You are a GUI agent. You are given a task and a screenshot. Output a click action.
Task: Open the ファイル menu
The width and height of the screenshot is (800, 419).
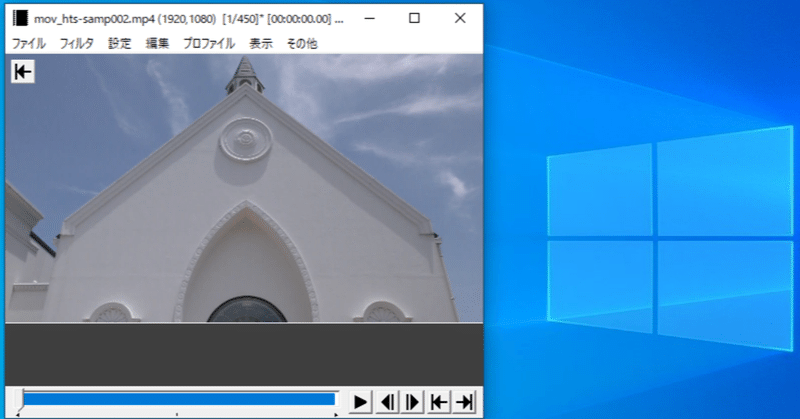(29, 43)
